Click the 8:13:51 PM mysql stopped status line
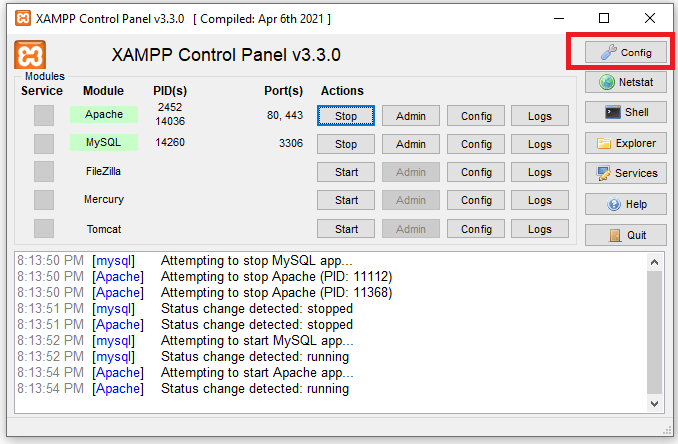Image resolution: width=678 pixels, height=444 pixels. coord(185,309)
